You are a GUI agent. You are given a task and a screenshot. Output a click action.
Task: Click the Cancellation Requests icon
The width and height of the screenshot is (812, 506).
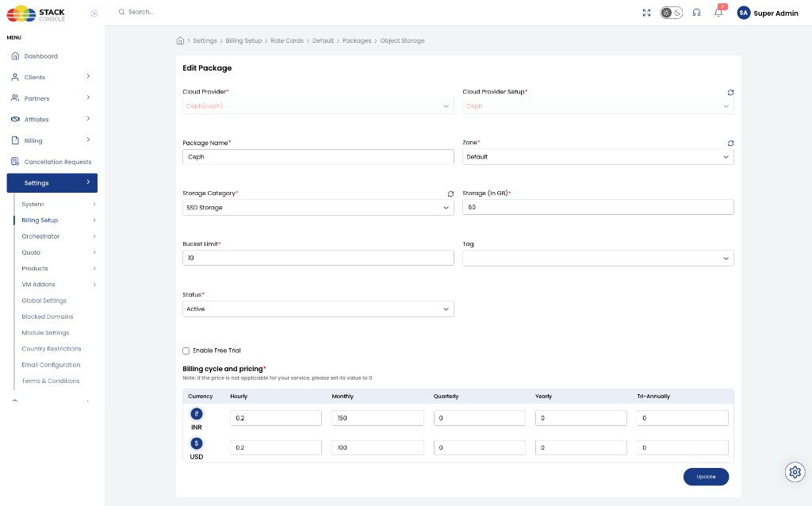pos(16,162)
